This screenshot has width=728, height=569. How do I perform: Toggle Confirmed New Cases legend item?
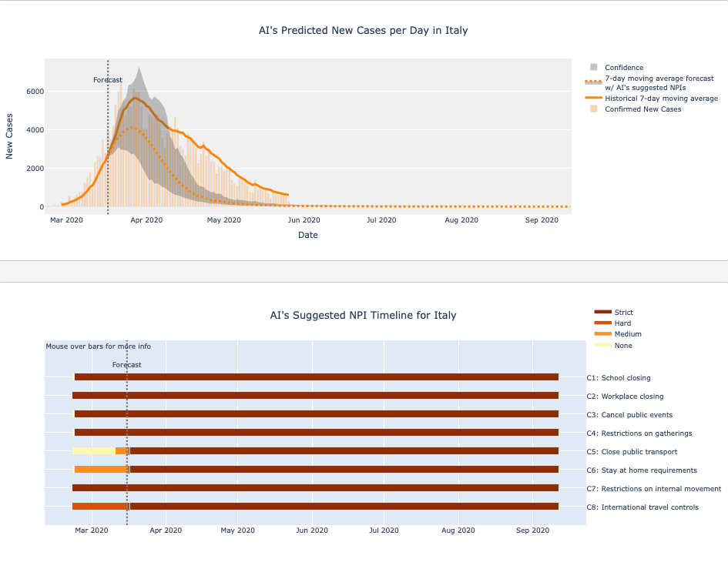[642, 109]
